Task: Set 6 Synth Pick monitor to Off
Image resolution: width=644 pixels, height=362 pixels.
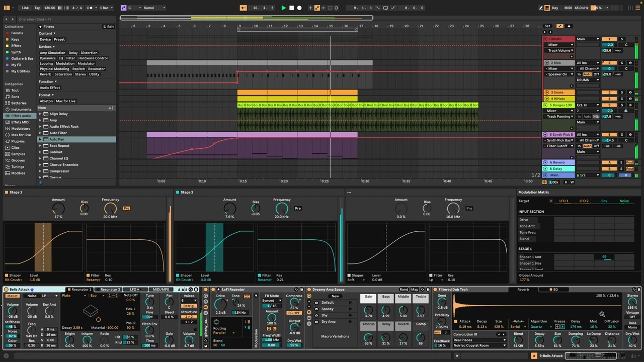Action: point(596,146)
